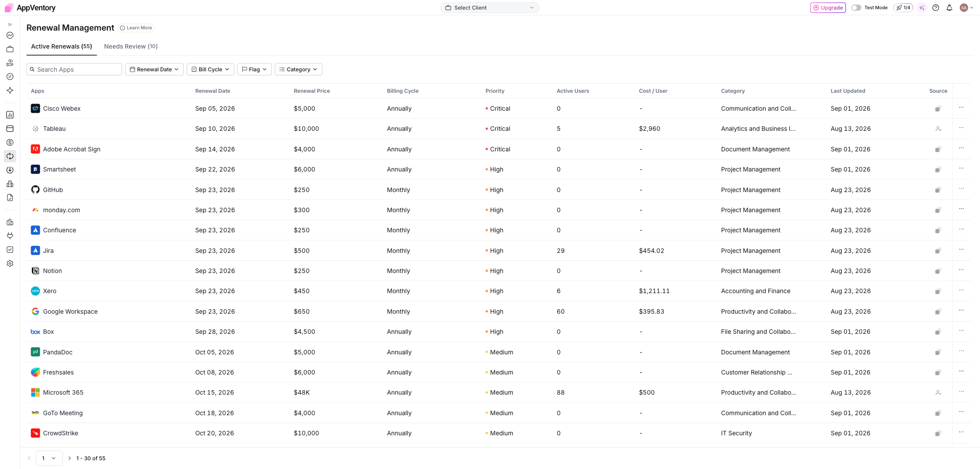Click the Smartsheet app name

click(x=59, y=169)
